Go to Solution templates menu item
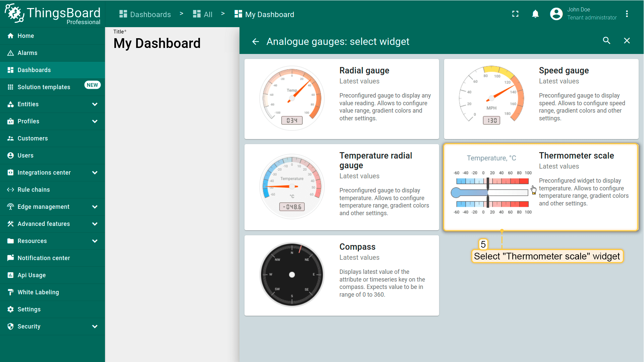This screenshot has height=362, width=644. (44, 87)
